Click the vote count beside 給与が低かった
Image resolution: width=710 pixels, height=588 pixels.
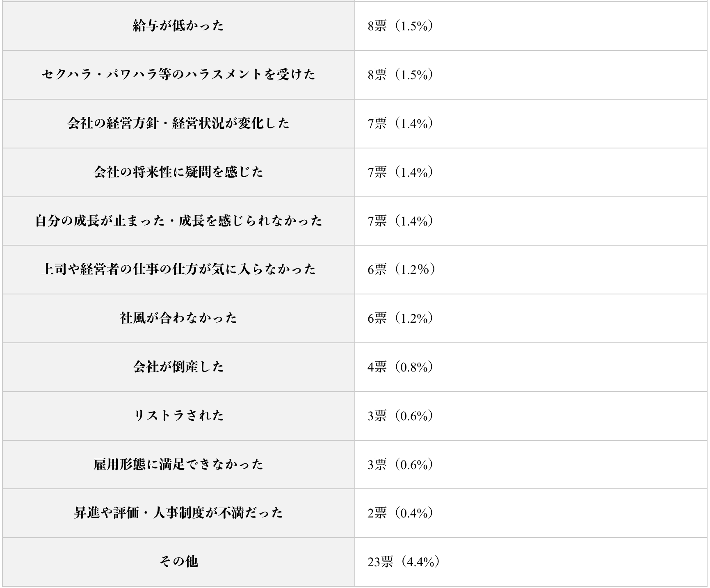pos(400,26)
